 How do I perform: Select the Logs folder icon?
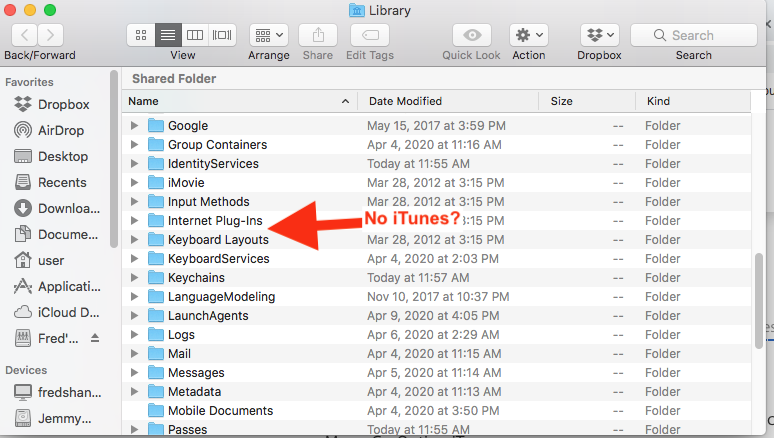(156, 335)
